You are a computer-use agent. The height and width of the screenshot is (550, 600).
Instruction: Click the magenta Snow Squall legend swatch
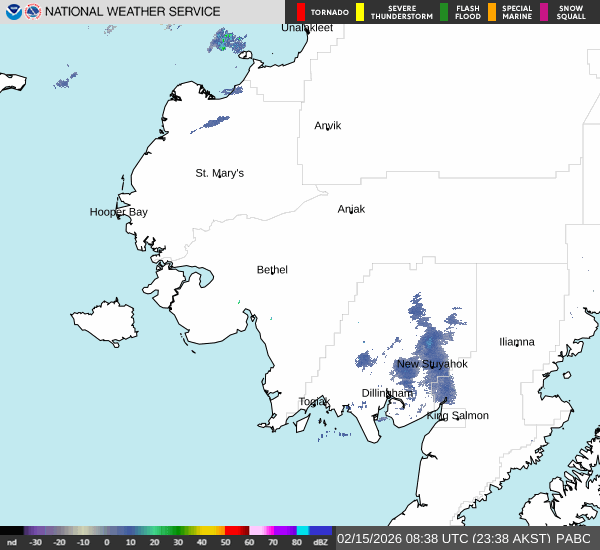click(544, 12)
